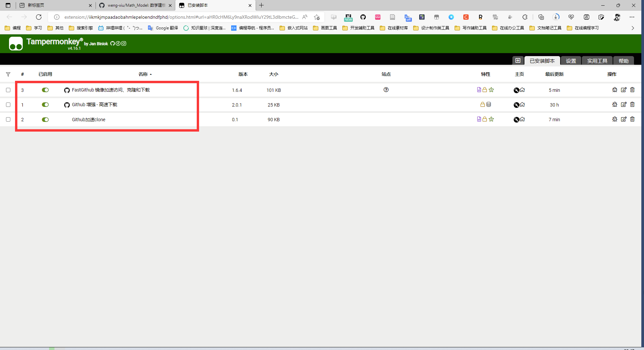644x350 pixels.
Task: Open the browser Collections icon
Action: click(541, 17)
